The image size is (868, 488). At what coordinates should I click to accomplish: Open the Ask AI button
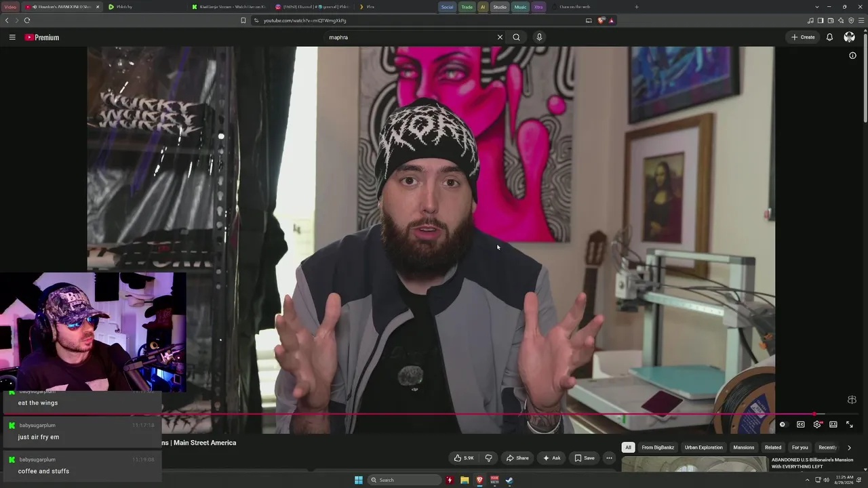[551, 458]
